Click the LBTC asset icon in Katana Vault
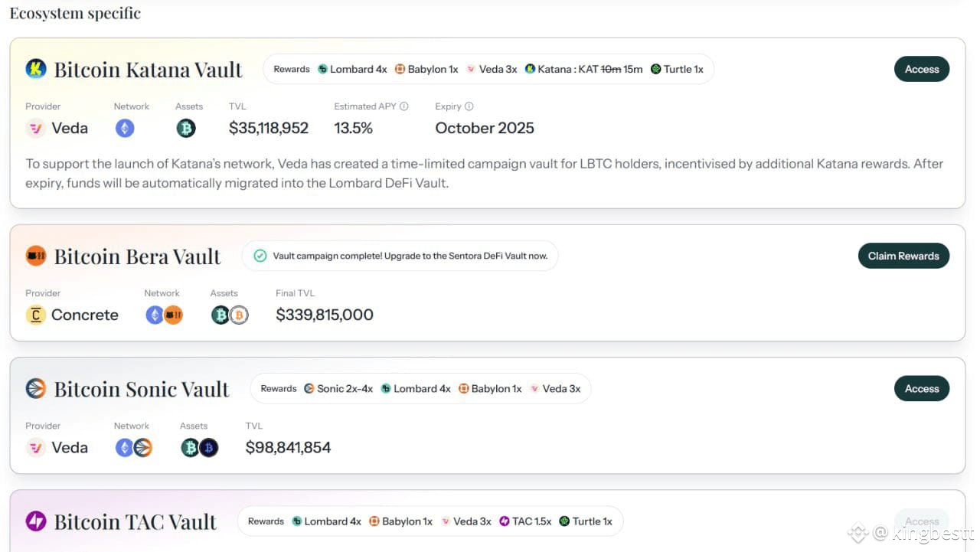This screenshot has height=552, width=980. pyautogui.click(x=186, y=128)
